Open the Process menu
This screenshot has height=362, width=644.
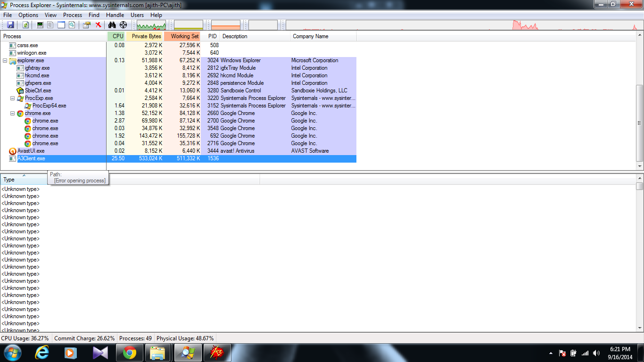[x=73, y=15]
